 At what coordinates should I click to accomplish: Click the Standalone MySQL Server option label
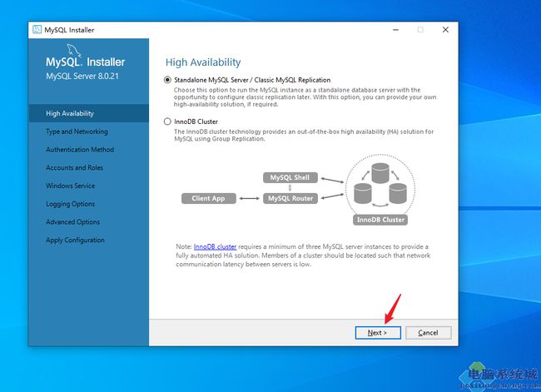click(252, 80)
